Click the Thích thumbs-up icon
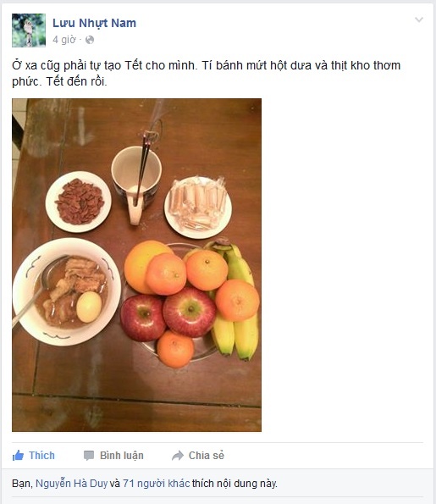This screenshot has width=436, height=504. click(18, 456)
